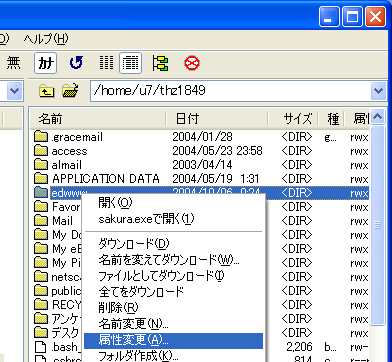
Task: Minimize the window with title bar button
Action: [x=329, y=16]
